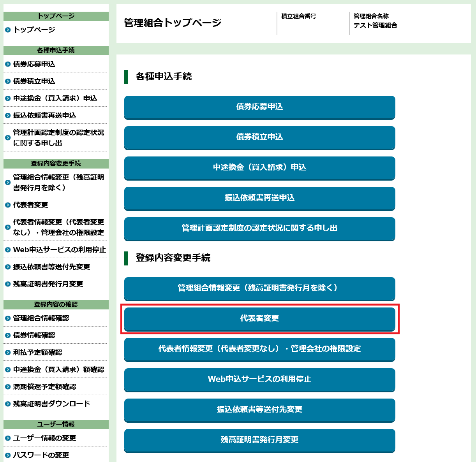The width and height of the screenshot is (476, 462).
Task: Select sidebar Web申込サービスの利用停止 link
Action: pos(59,249)
